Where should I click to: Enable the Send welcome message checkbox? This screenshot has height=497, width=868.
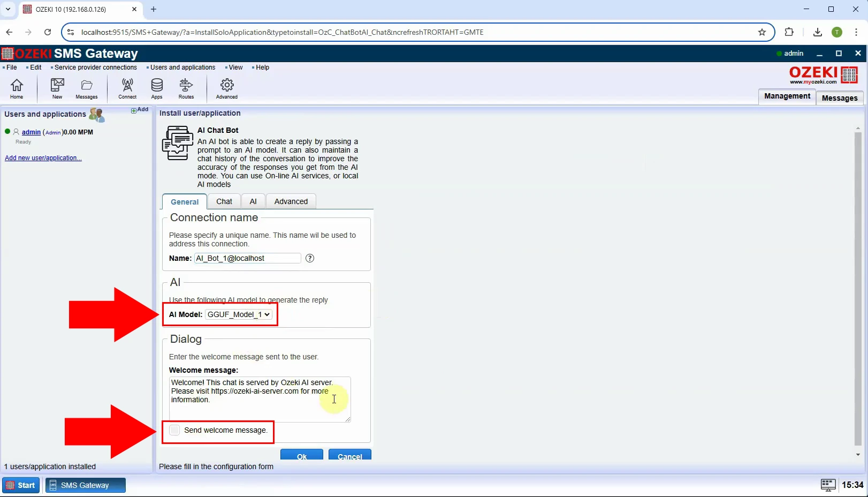tap(174, 430)
